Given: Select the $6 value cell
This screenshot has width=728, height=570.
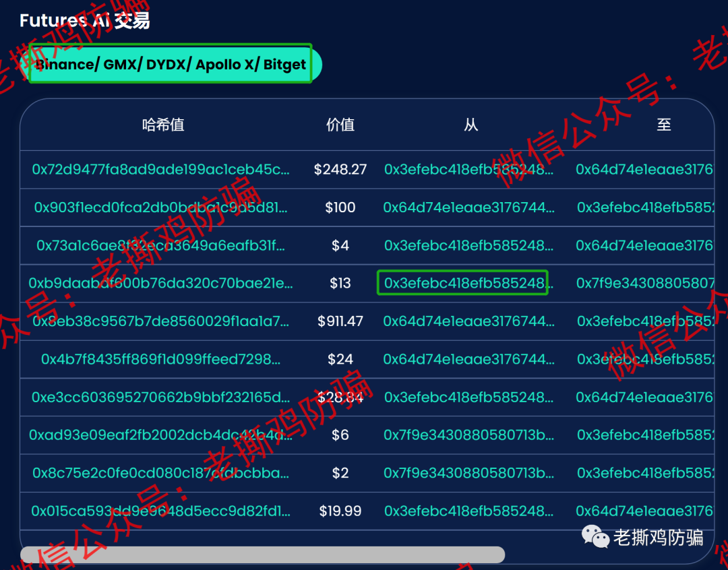Looking at the screenshot, I should click(x=340, y=435).
